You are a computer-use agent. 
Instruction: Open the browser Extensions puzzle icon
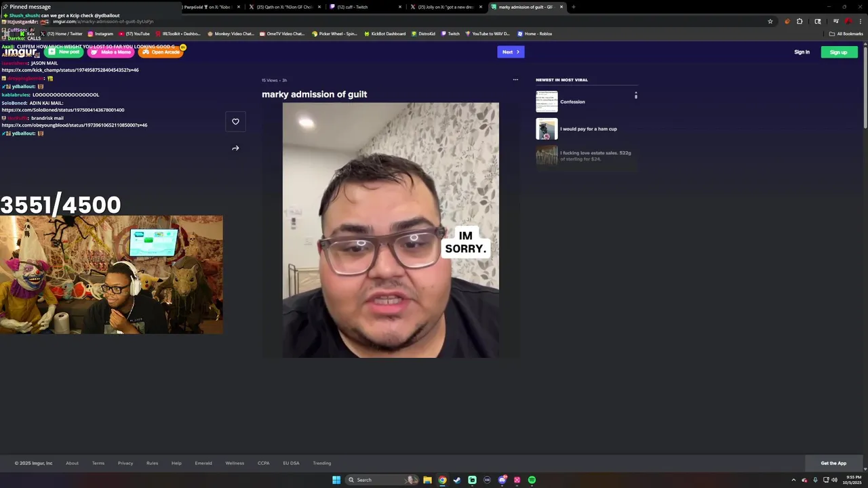coord(800,21)
